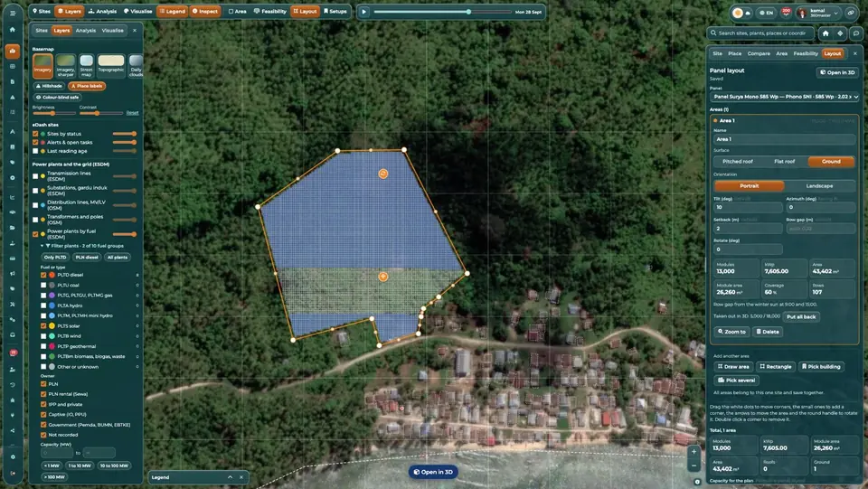Open the Feasibility tab in right panel
Image resolution: width=868 pixels, height=489 pixels.
click(x=806, y=53)
